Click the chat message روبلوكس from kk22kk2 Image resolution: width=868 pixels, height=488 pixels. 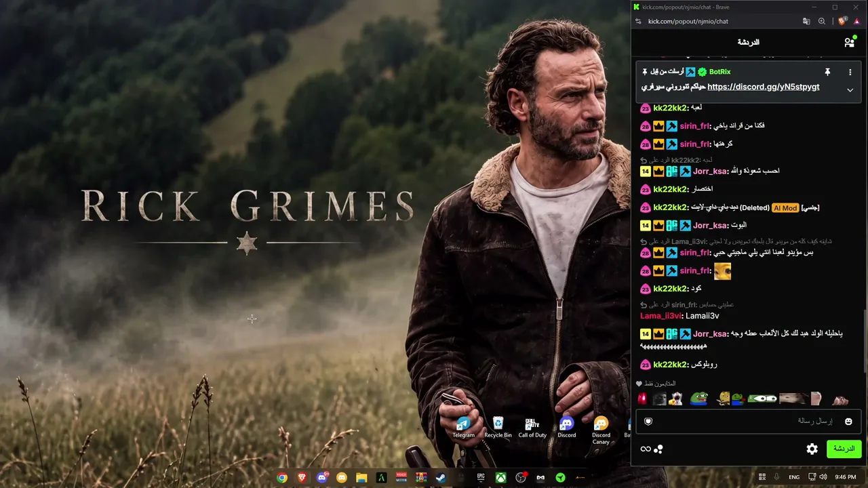click(704, 365)
